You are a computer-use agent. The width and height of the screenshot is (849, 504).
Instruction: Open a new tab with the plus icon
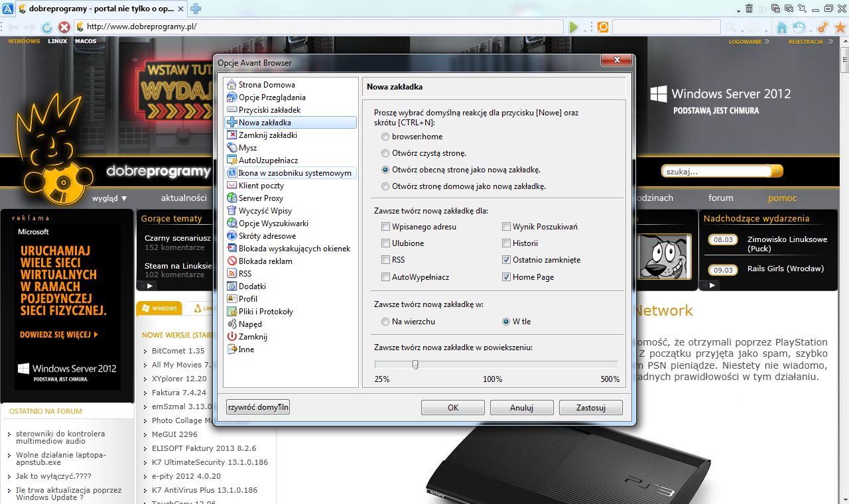pos(196,9)
